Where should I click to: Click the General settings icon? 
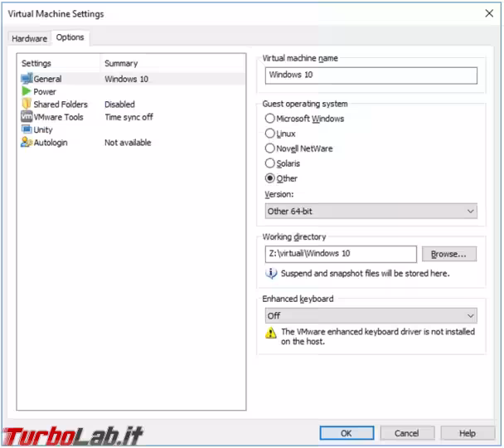tap(27, 79)
